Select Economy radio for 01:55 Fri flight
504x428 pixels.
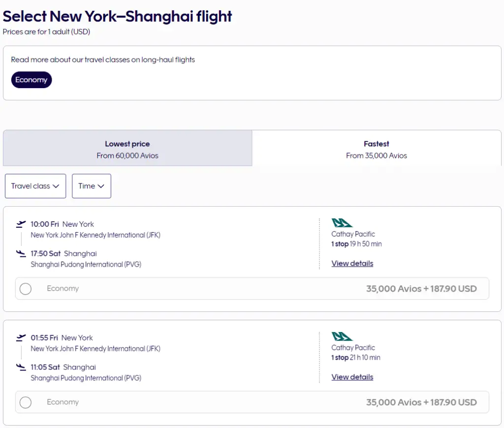[x=26, y=402]
